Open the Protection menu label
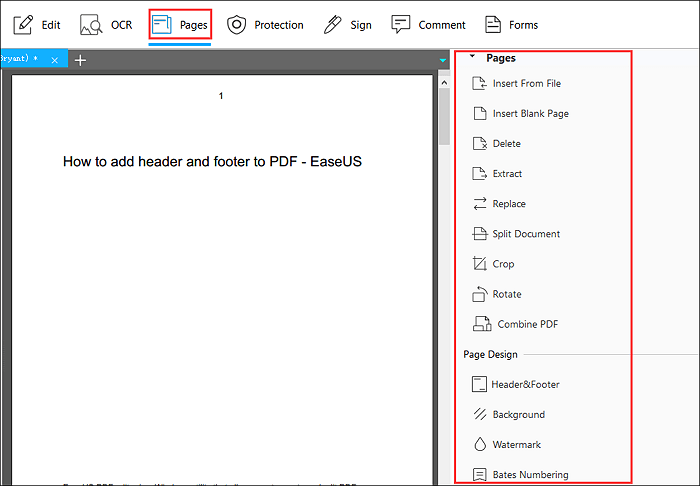700x486 pixels. pos(279,25)
